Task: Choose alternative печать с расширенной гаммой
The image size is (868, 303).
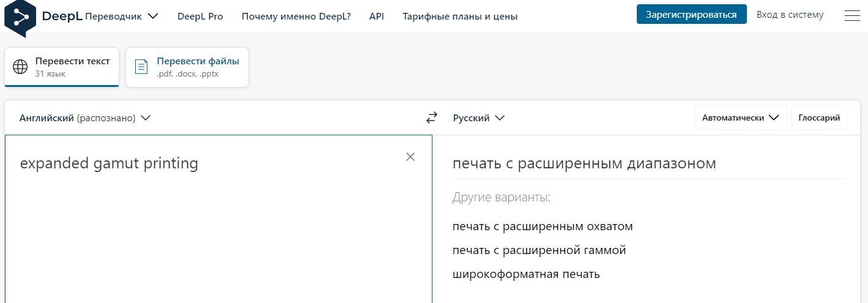Action: (539, 250)
